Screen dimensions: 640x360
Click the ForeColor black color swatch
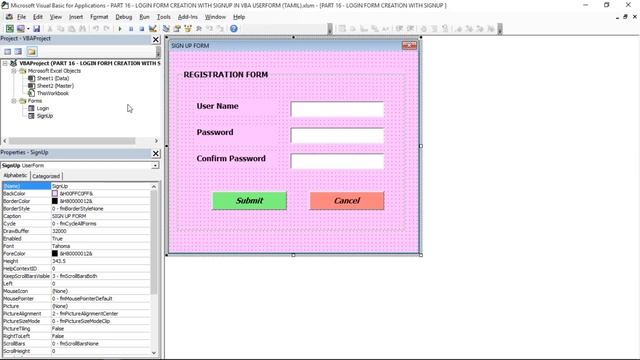tap(55, 253)
